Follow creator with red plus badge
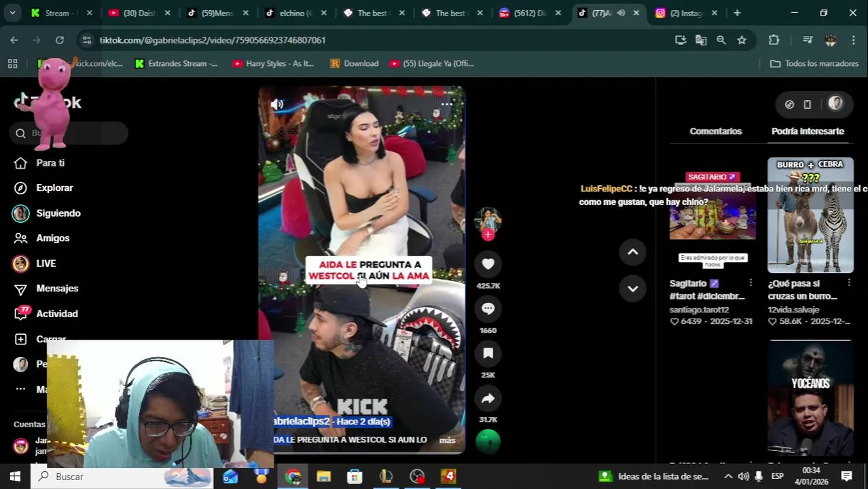 [x=488, y=235]
